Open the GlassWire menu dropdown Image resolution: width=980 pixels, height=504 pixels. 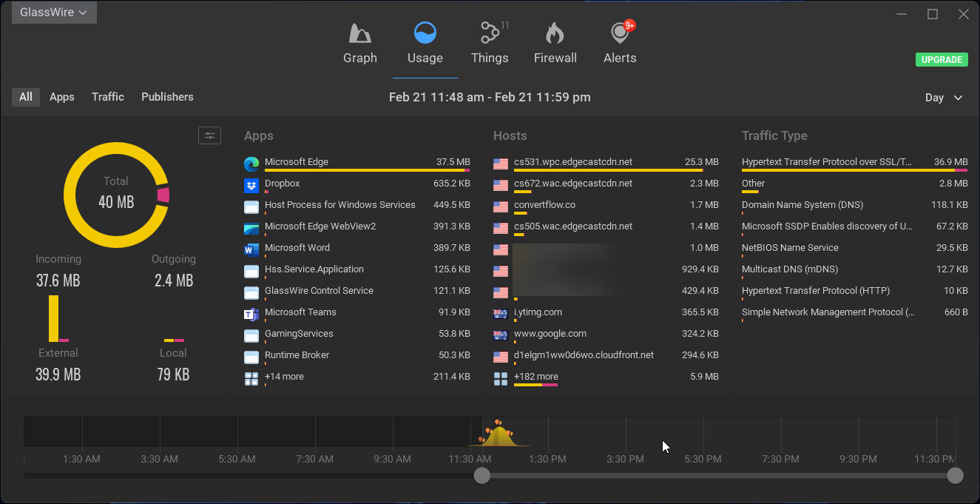point(54,13)
